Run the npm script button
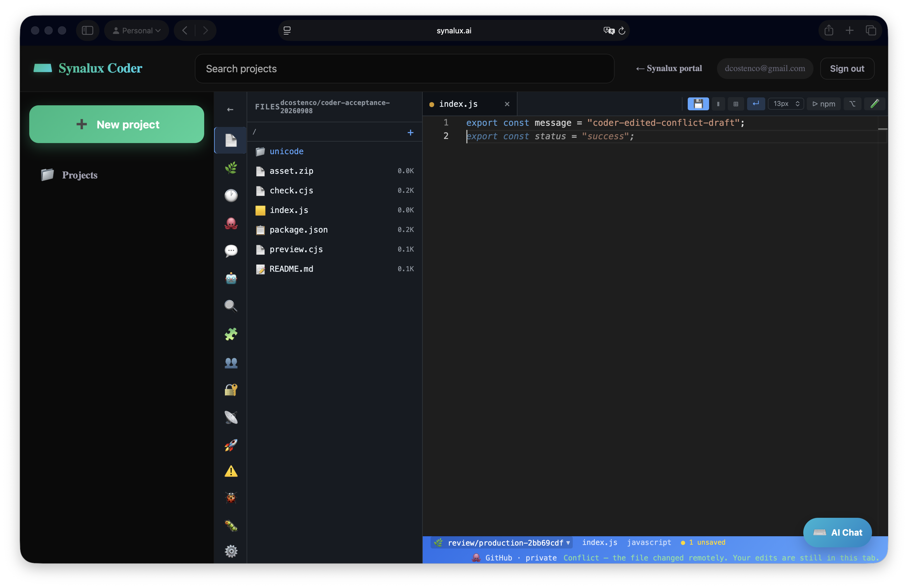 (823, 104)
